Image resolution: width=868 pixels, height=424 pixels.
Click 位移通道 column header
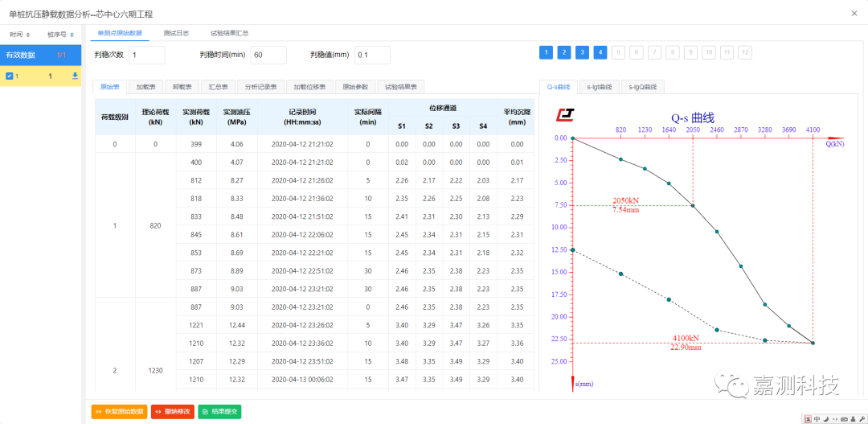442,108
